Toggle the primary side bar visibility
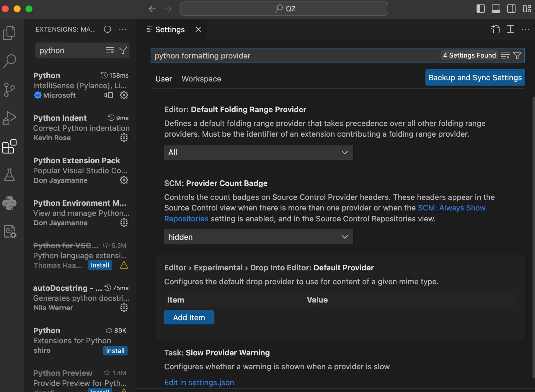 click(480, 9)
